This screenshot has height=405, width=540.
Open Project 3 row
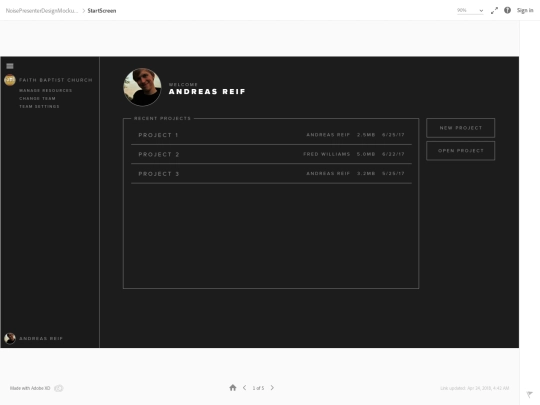tap(271, 174)
